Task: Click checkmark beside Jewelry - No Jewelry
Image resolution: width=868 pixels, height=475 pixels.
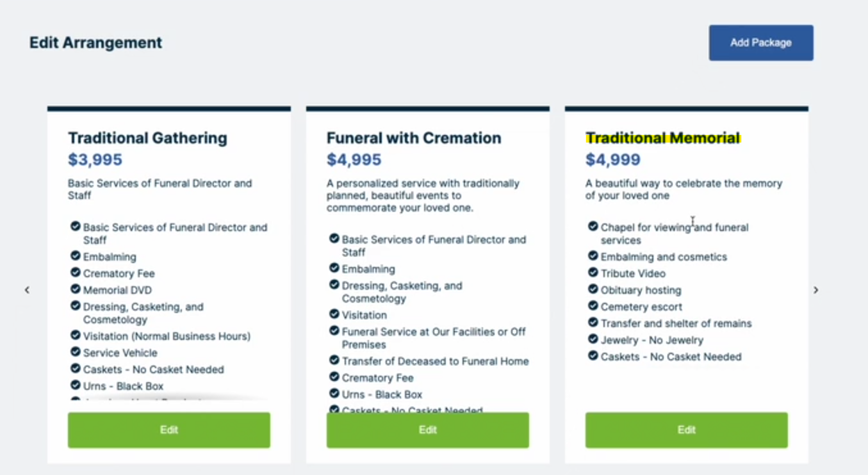Action: click(x=593, y=339)
